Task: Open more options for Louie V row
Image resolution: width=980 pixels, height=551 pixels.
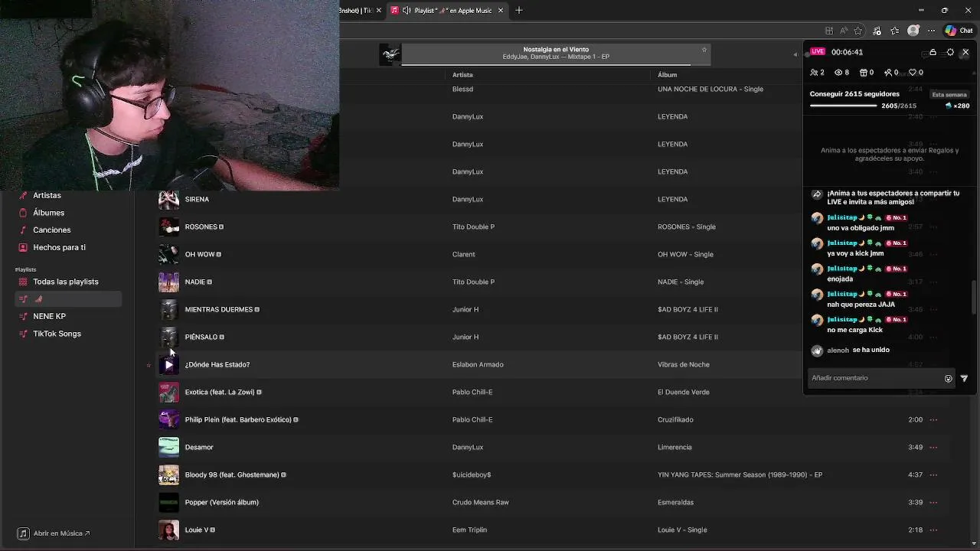Action: click(x=933, y=530)
